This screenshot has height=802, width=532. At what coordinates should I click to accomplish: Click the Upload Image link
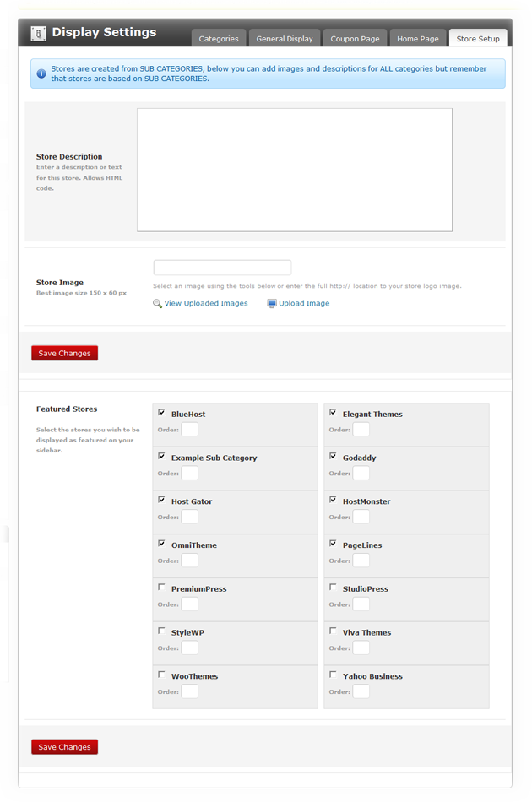pyautogui.click(x=304, y=303)
